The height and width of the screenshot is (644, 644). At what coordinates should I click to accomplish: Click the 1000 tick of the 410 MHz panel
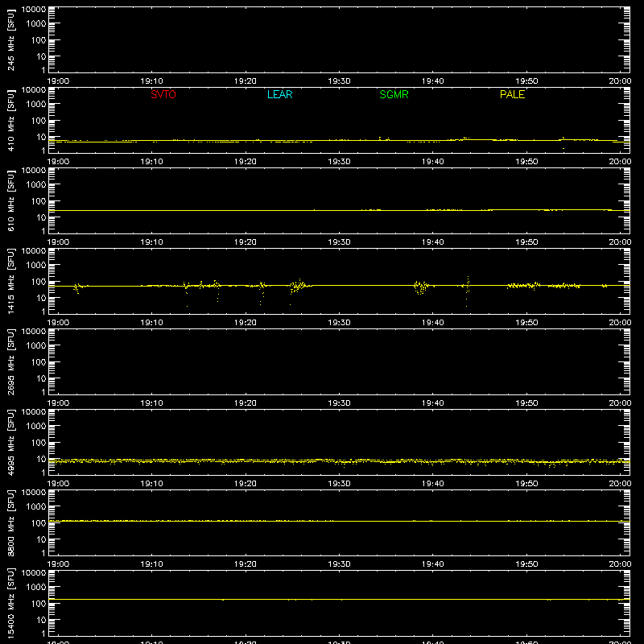pyautogui.click(x=35, y=104)
